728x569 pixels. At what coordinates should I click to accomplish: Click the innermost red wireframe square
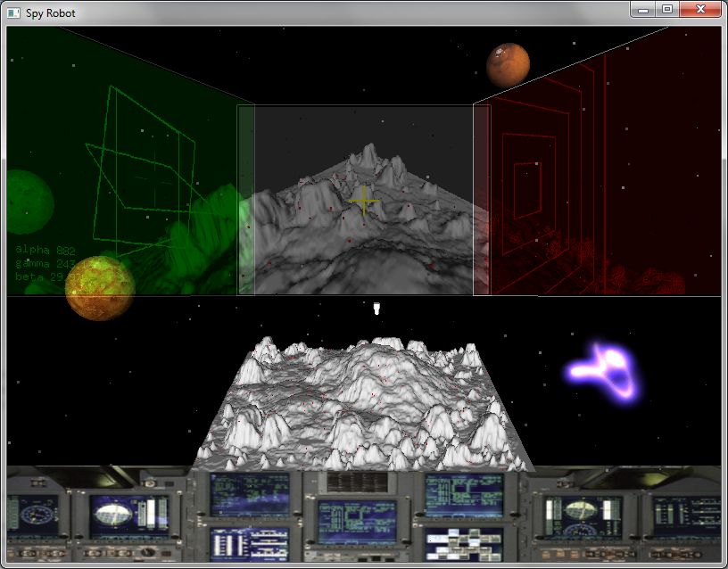(527, 190)
